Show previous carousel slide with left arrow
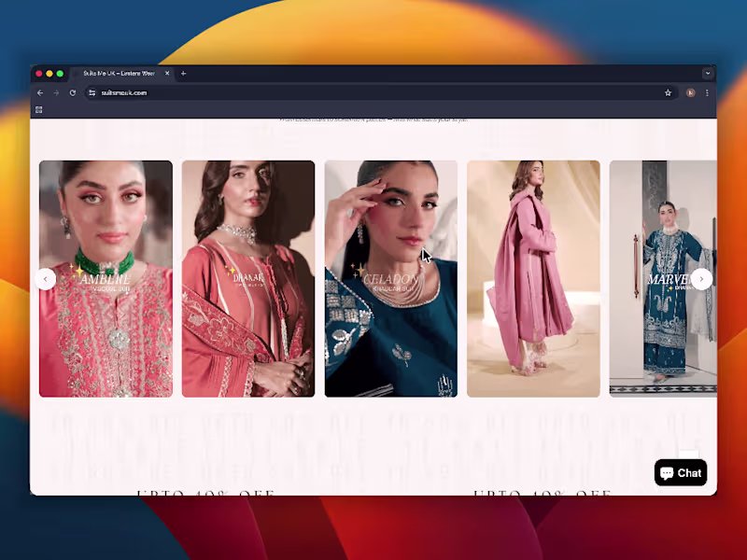747x560 pixels. [x=45, y=279]
